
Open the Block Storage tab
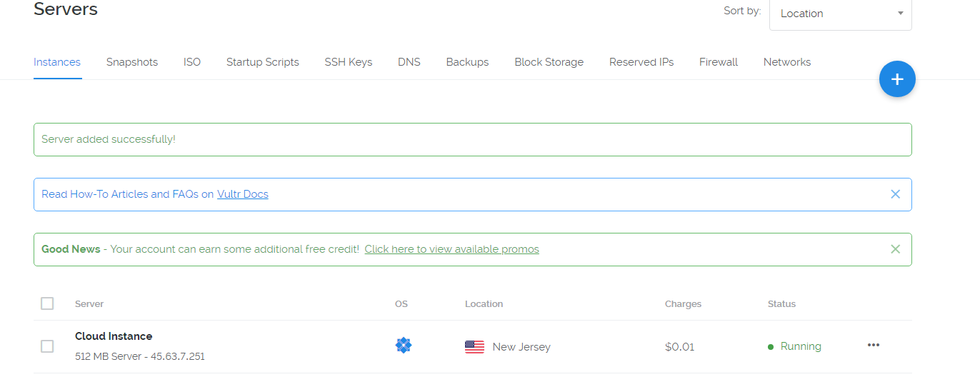[549, 62]
